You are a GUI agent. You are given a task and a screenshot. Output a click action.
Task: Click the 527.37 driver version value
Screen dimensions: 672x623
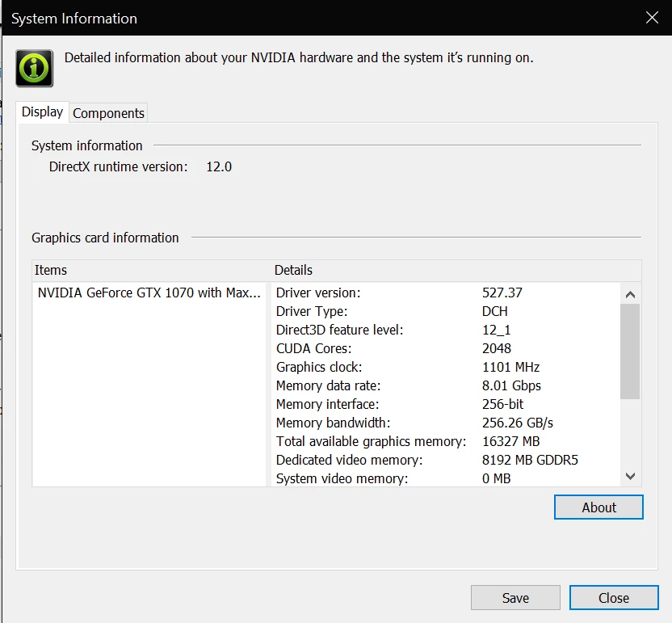click(502, 293)
